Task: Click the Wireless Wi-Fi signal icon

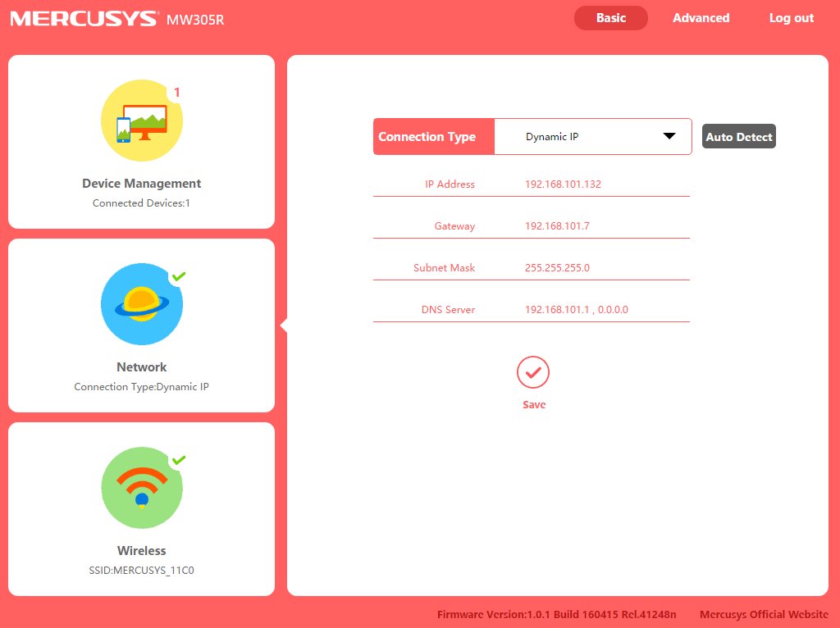Action: [x=141, y=489]
